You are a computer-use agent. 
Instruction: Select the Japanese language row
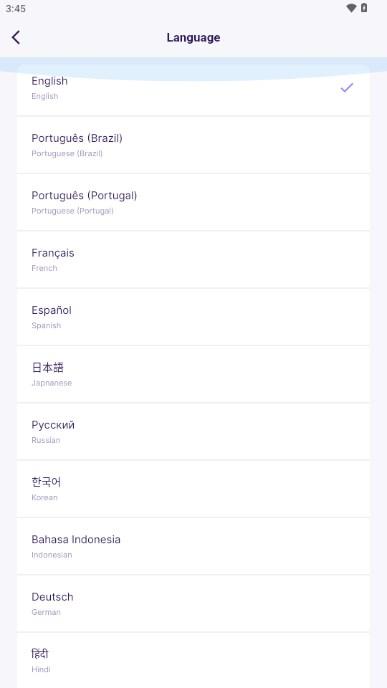(193, 374)
